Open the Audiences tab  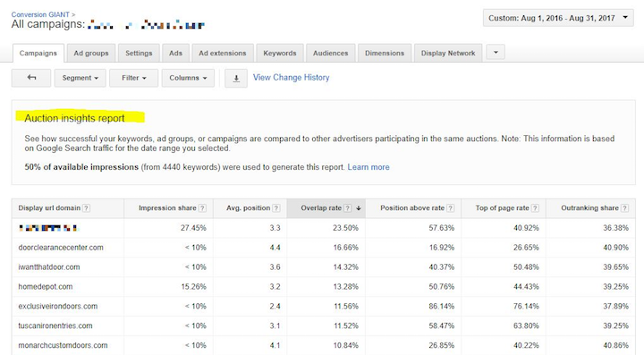tap(331, 54)
